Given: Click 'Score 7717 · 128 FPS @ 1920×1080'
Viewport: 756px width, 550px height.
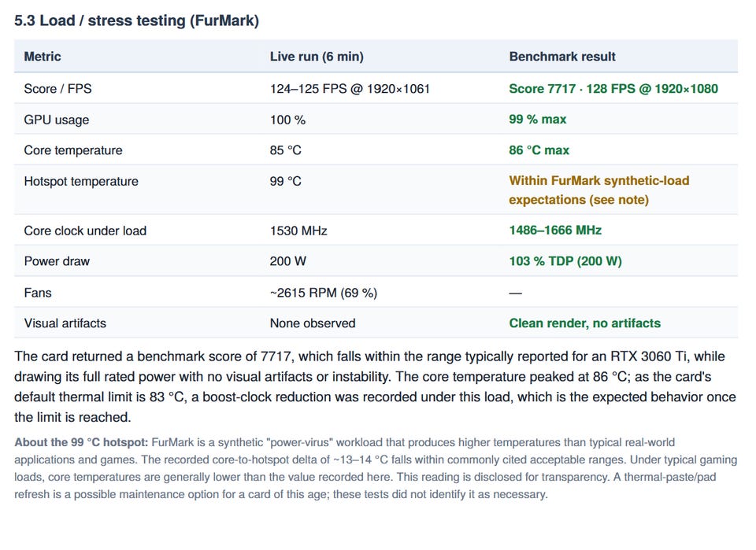Looking at the screenshot, I should pyautogui.click(x=613, y=89).
